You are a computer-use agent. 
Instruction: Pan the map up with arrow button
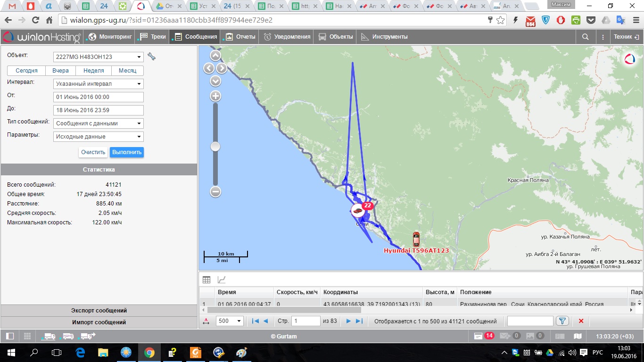tap(215, 56)
